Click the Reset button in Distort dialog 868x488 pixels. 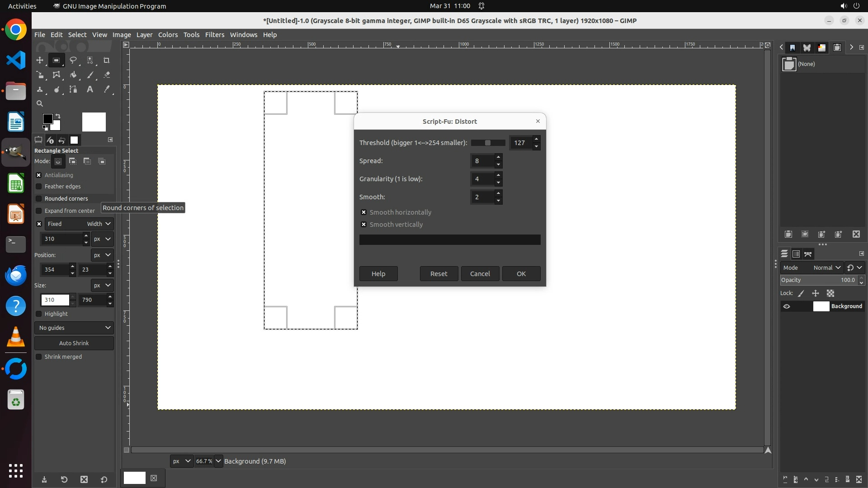click(x=439, y=273)
